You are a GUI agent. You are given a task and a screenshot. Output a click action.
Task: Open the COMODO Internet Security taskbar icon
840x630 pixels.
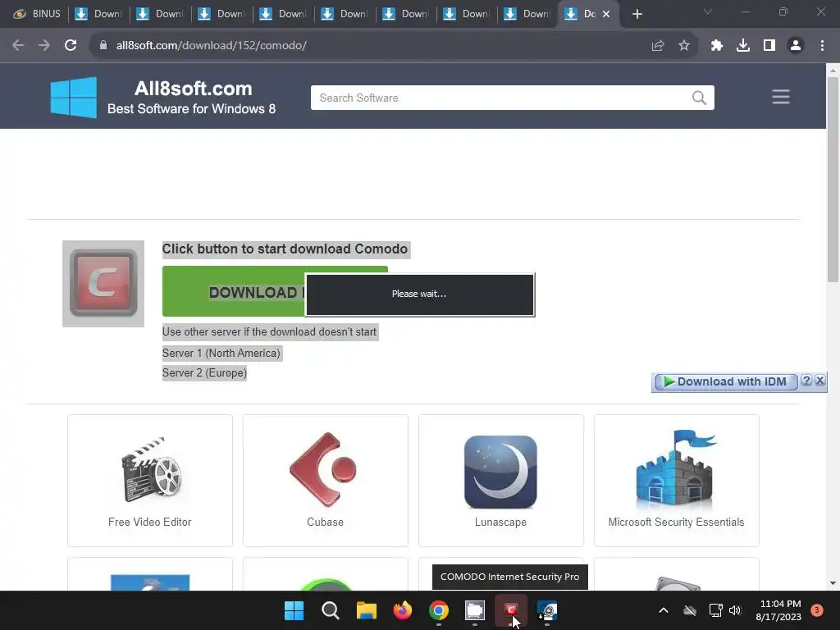[510, 610]
